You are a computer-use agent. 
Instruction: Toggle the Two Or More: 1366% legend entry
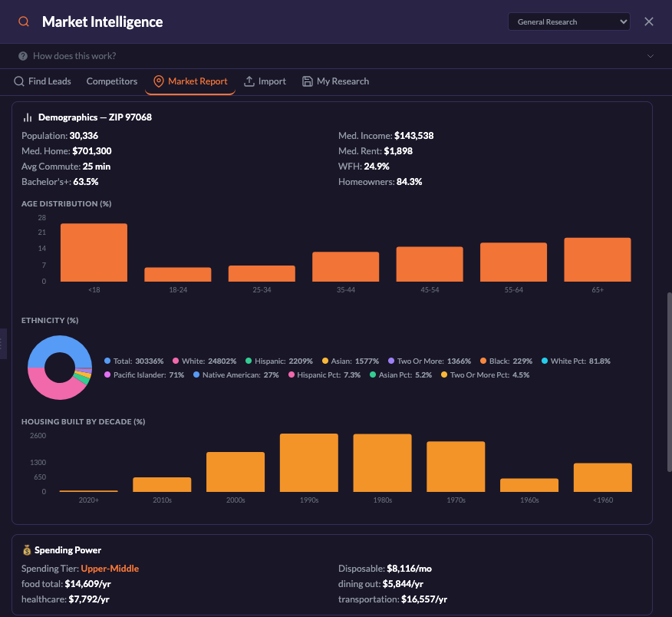[430, 361]
